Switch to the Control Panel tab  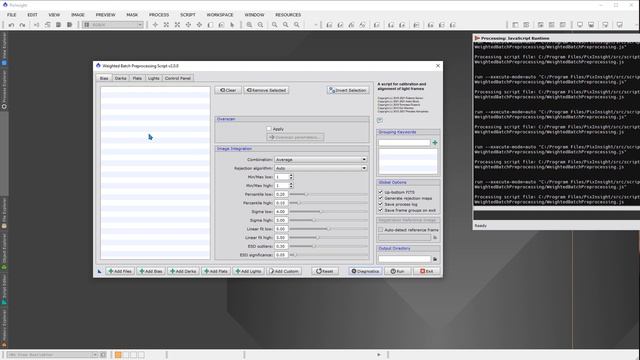[x=178, y=78]
